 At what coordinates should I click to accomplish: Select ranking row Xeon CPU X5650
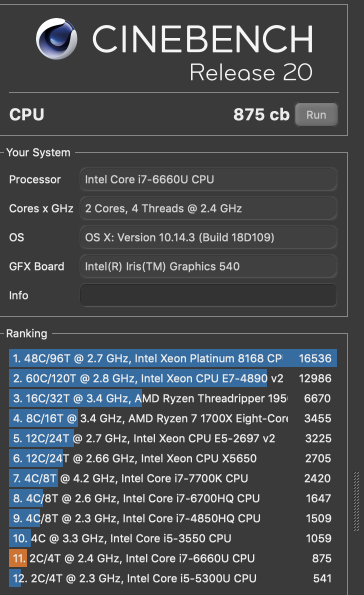pos(172,458)
